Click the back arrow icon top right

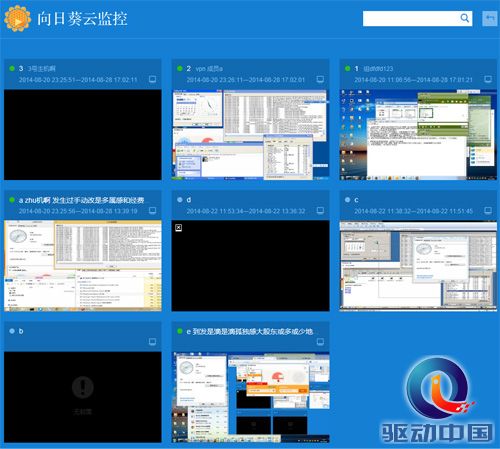click(490, 18)
